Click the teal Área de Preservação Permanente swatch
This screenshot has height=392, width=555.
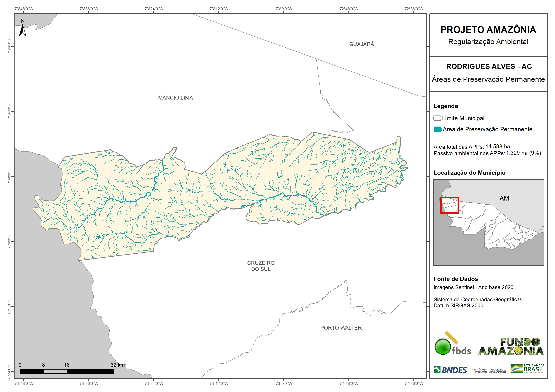(437, 129)
